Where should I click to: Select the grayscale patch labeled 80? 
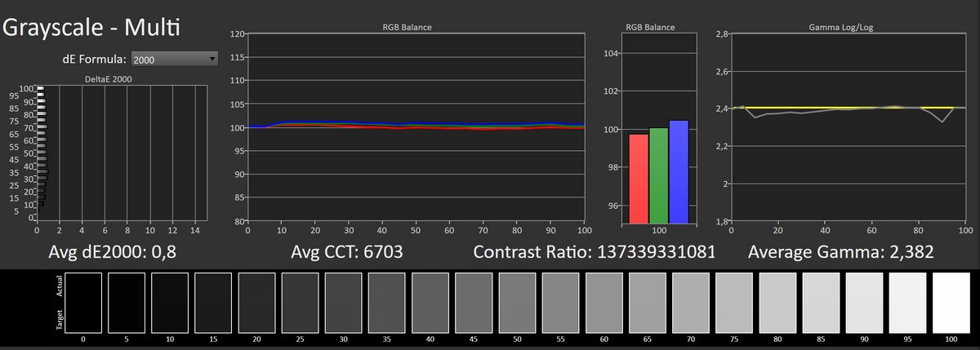(x=778, y=301)
